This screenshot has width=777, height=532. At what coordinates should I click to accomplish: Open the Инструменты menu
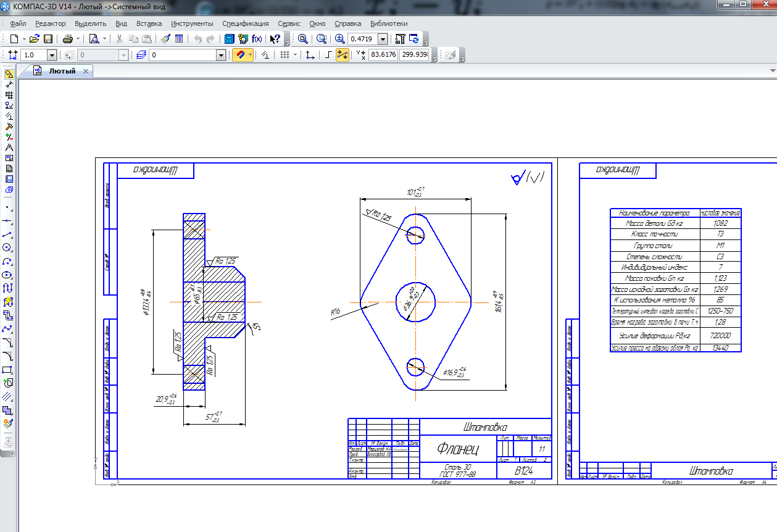coord(192,23)
